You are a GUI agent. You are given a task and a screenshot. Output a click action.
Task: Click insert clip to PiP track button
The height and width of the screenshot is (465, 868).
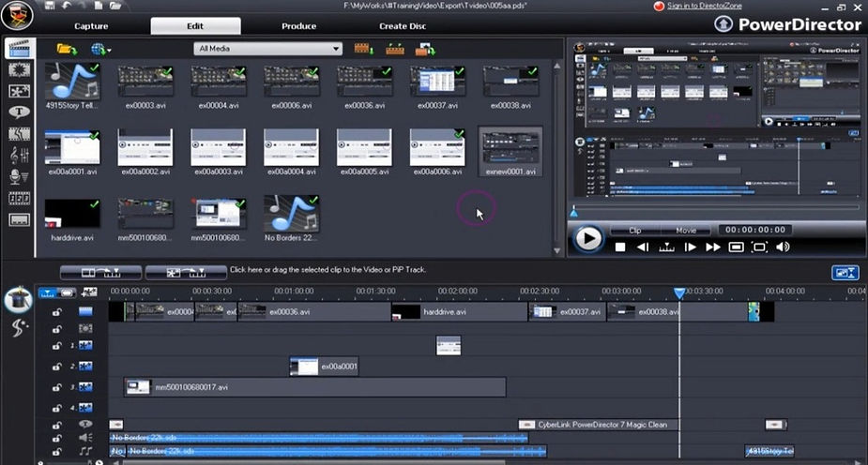[x=186, y=272]
